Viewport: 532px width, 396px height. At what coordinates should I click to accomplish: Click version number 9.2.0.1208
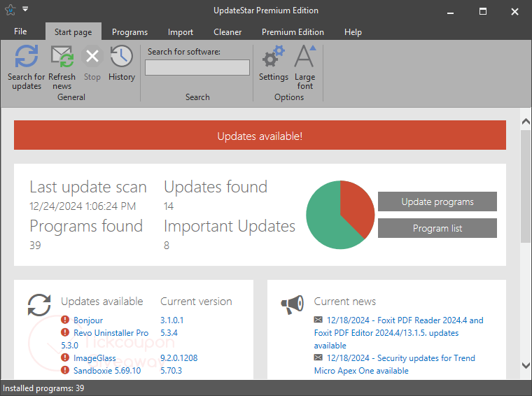pyautogui.click(x=178, y=358)
